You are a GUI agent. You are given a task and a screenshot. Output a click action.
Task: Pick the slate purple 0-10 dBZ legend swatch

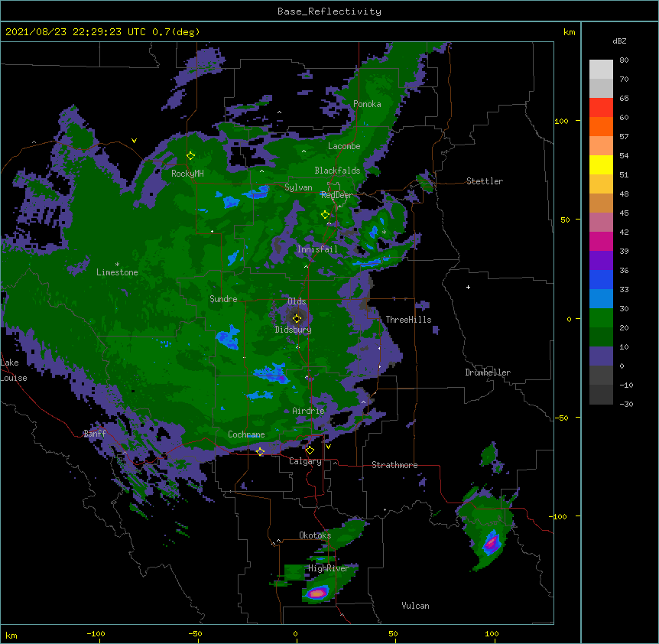click(x=601, y=356)
